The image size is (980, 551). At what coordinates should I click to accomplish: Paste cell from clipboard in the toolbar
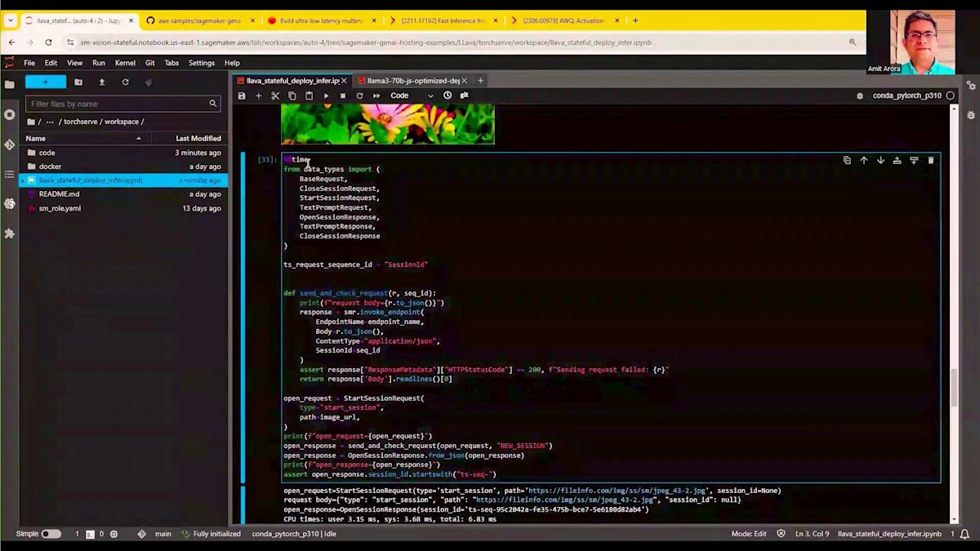pyautogui.click(x=309, y=96)
